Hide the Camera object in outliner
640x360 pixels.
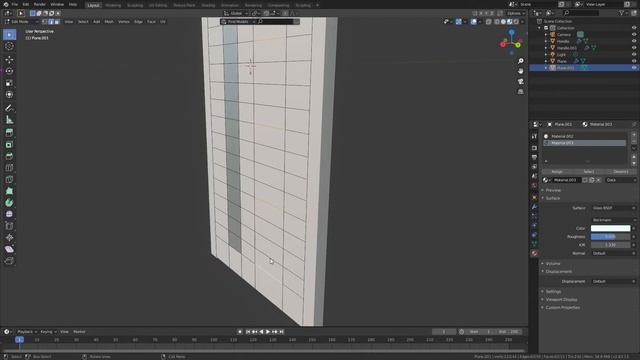(x=634, y=35)
